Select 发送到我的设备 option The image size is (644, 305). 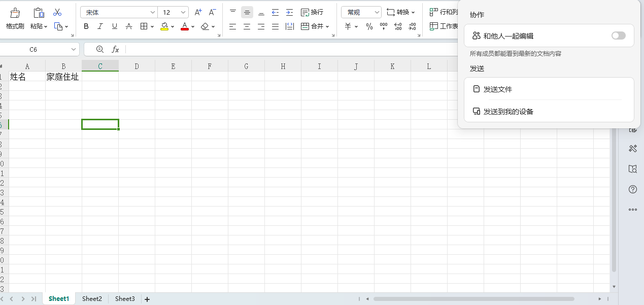pyautogui.click(x=508, y=112)
